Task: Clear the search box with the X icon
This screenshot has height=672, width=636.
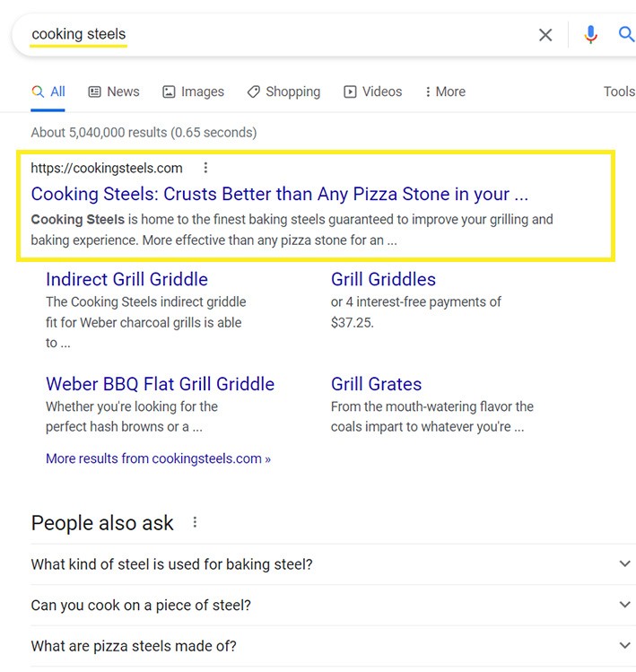Action: click(545, 35)
